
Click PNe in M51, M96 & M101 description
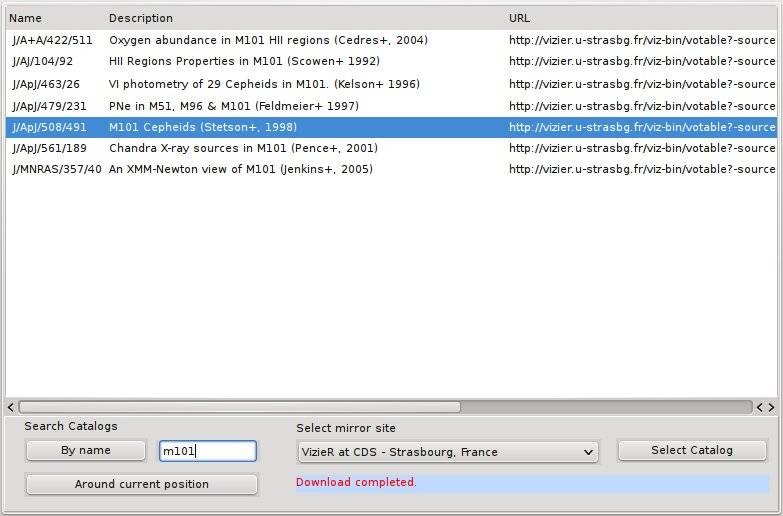click(x=234, y=106)
